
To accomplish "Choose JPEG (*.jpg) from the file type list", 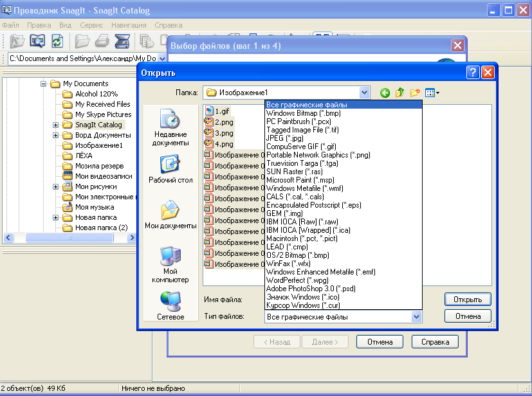I will coord(344,138).
